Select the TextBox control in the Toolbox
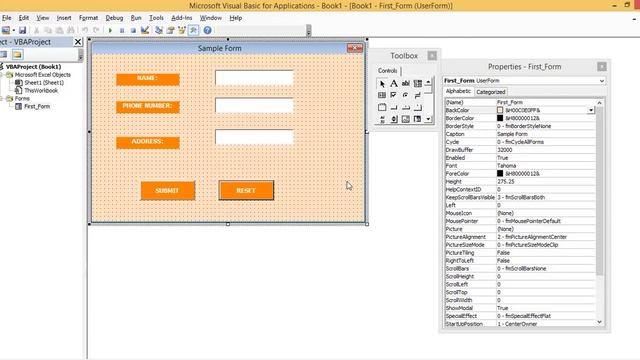The image size is (640, 360). point(405,84)
